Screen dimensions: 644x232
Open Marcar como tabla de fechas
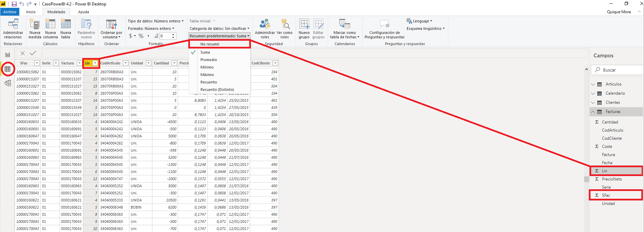point(345,29)
